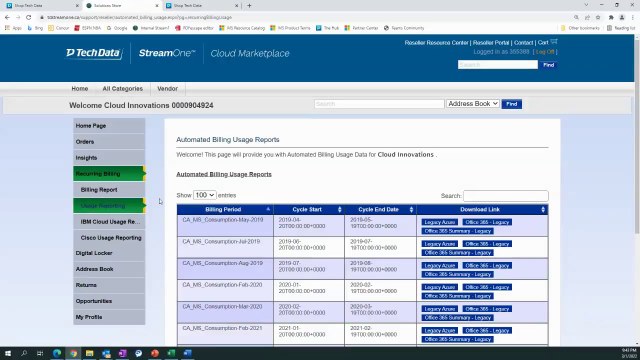
Task: Go back using browser back arrow
Action: click(x=7, y=18)
